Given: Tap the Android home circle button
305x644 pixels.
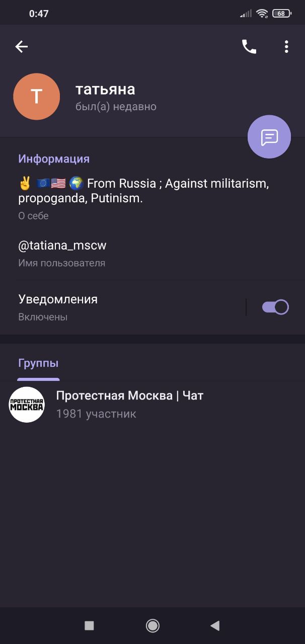Looking at the screenshot, I should (152, 625).
